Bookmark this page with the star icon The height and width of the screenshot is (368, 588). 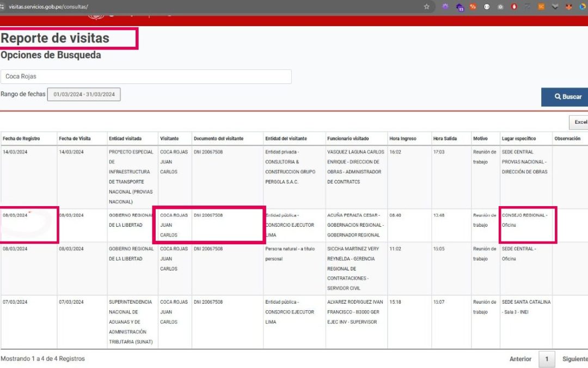click(x=426, y=7)
